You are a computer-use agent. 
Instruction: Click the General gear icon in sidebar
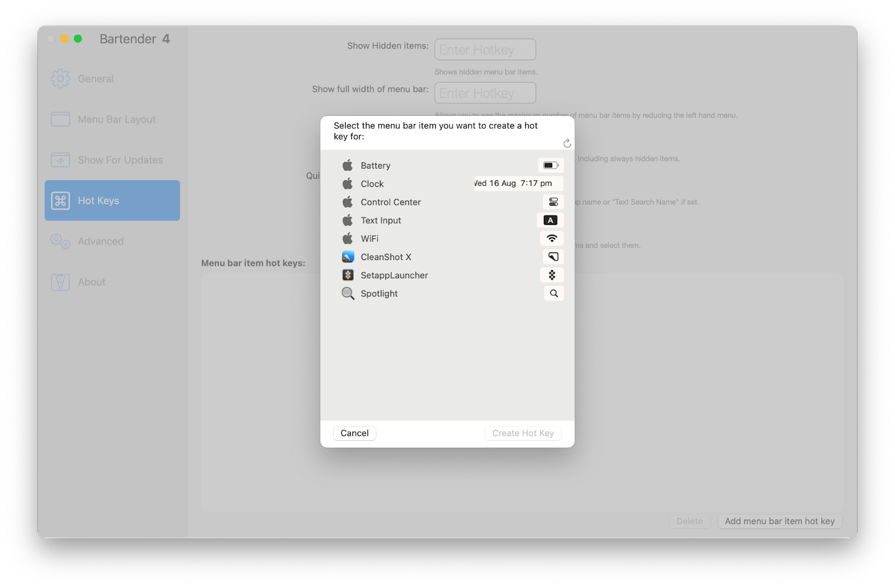60,79
